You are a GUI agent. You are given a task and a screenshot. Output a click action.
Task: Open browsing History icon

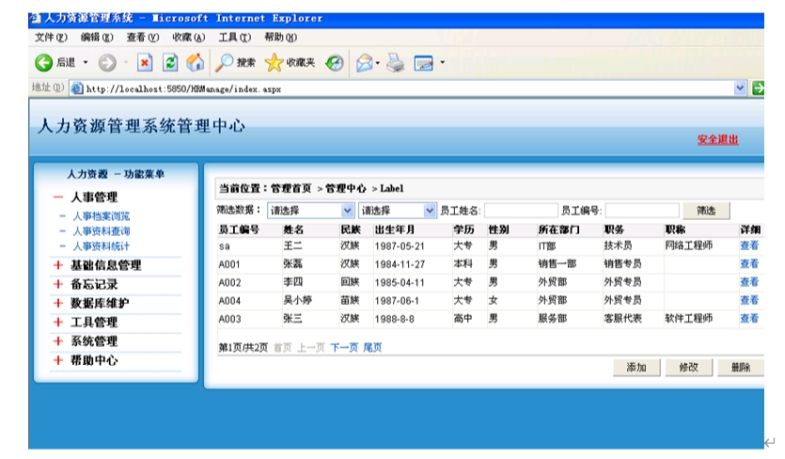click(x=334, y=63)
